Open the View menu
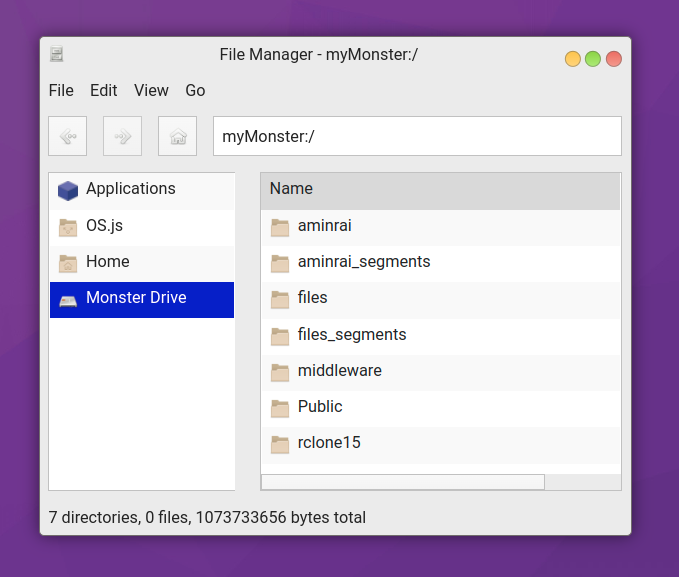This screenshot has width=679, height=577. (x=151, y=90)
